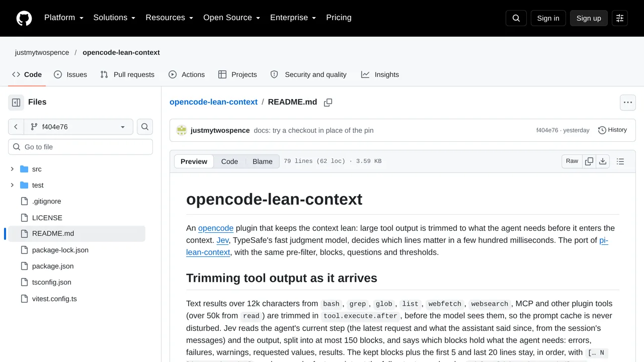Image resolution: width=644 pixels, height=362 pixels.
Task: Search the repository with the file tree magnifier
Action: (x=145, y=127)
